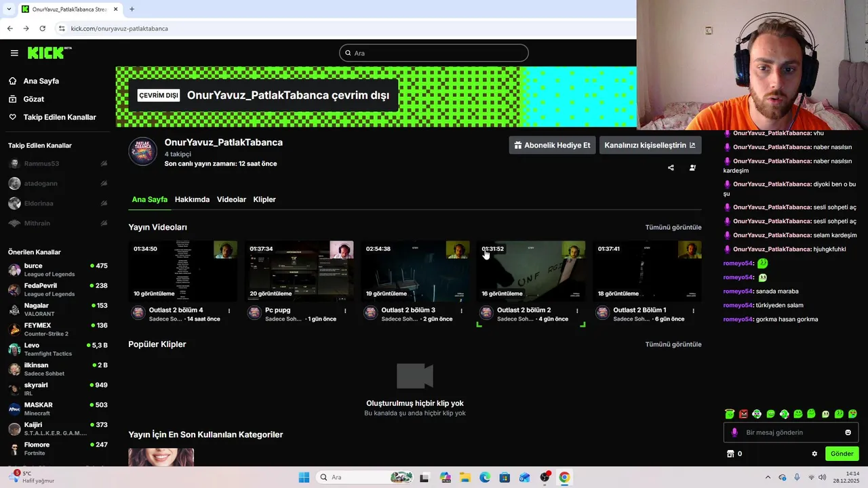The width and height of the screenshot is (868, 488).
Task: Click the share icon under channel buttons
Action: click(671, 167)
